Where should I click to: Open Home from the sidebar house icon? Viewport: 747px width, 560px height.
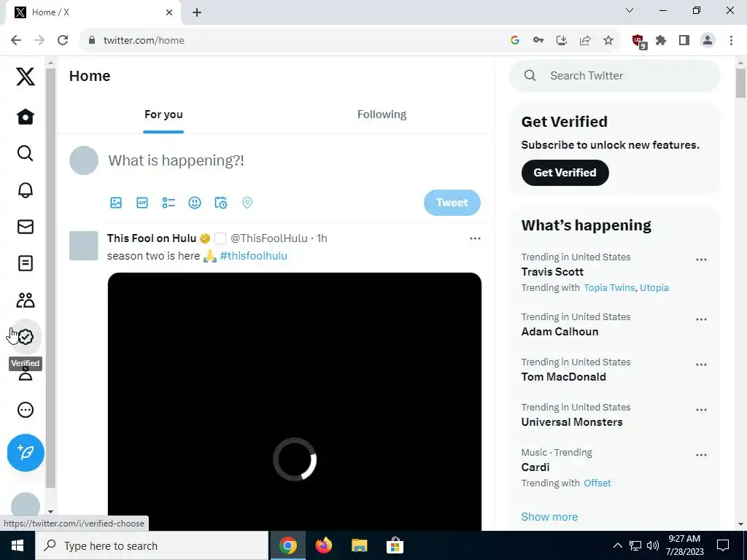point(26,117)
